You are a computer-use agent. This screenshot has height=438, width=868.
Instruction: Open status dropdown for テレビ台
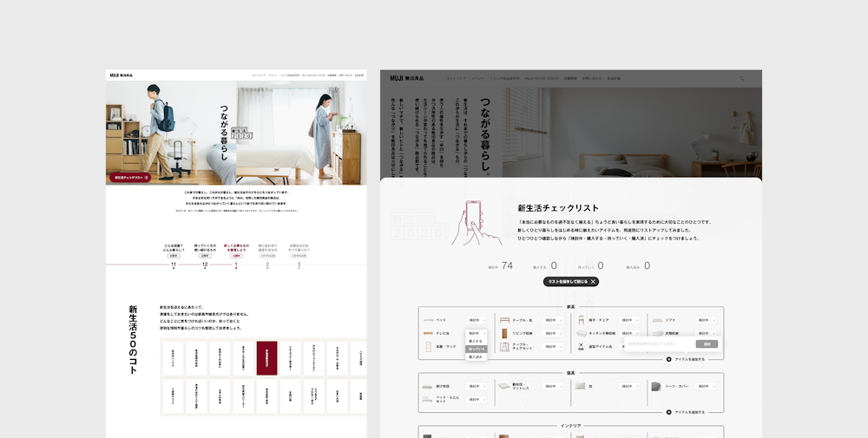pyautogui.click(x=476, y=333)
